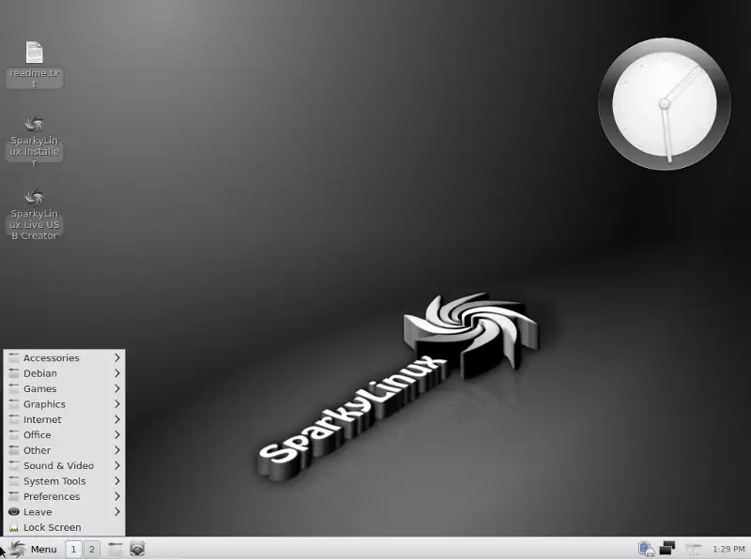Launch the web browser icon in the taskbar
The width and height of the screenshot is (751, 560).
(x=137, y=549)
